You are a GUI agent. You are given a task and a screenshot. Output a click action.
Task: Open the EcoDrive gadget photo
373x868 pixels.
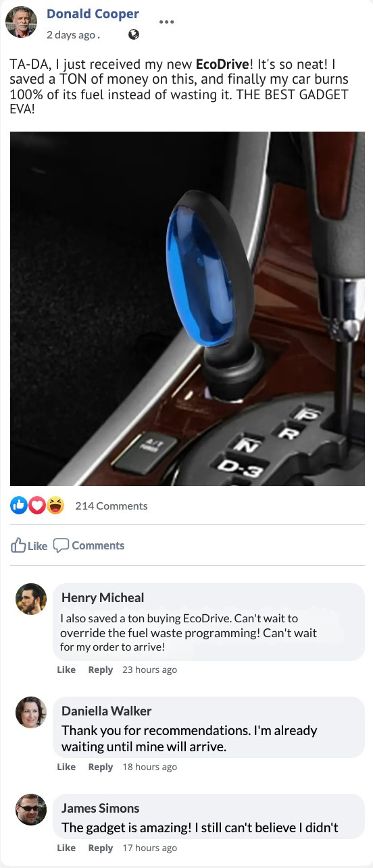pos(186,308)
